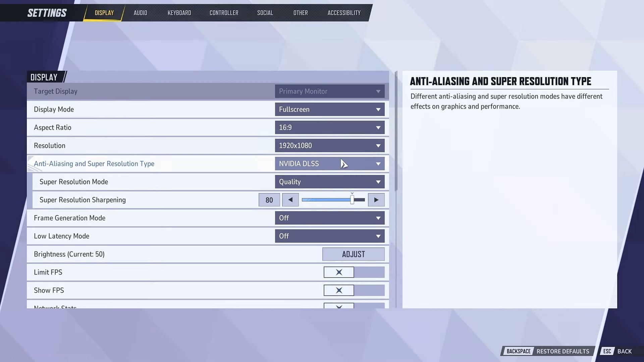Select the OTHER settings tab
The image size is (644, 362).
(x=300, y=12)
